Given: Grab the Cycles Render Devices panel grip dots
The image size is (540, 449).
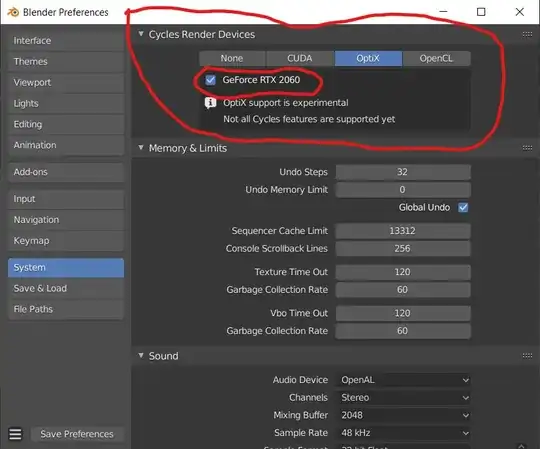Looking at the screenshot, I should tap(527, 34).
